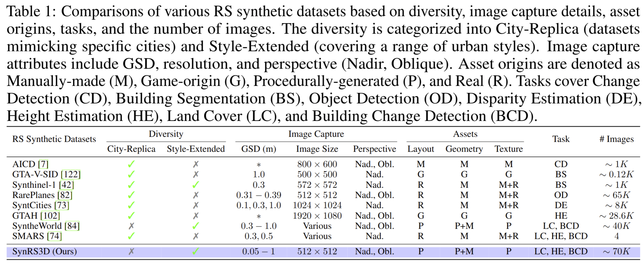Click the '572 × 572' image size cell
644x263 pixels.
317,185
